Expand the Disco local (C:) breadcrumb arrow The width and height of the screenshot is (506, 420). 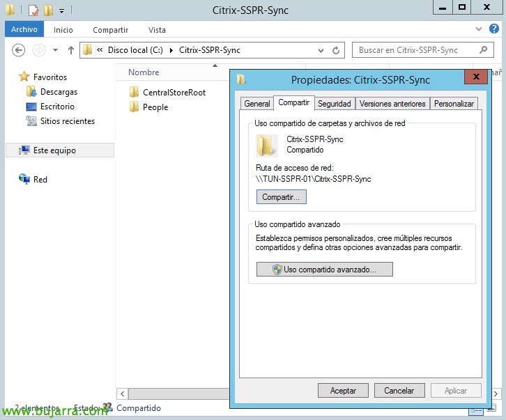tap(171, 50)
